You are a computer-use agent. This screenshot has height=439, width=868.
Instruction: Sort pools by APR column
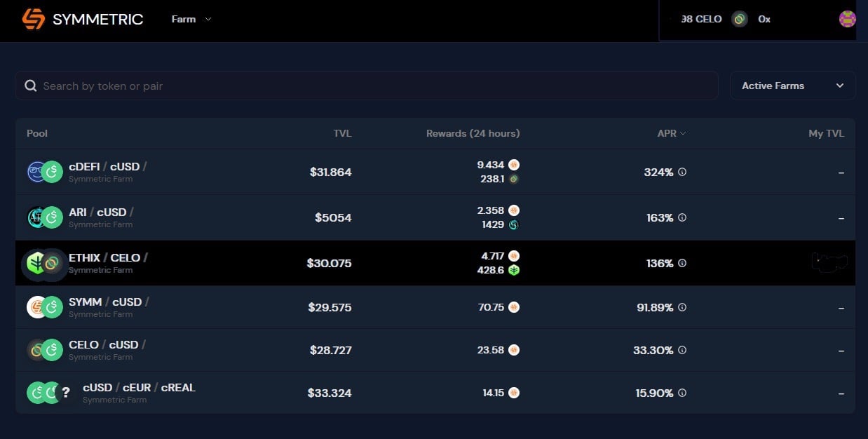point(671,133)
